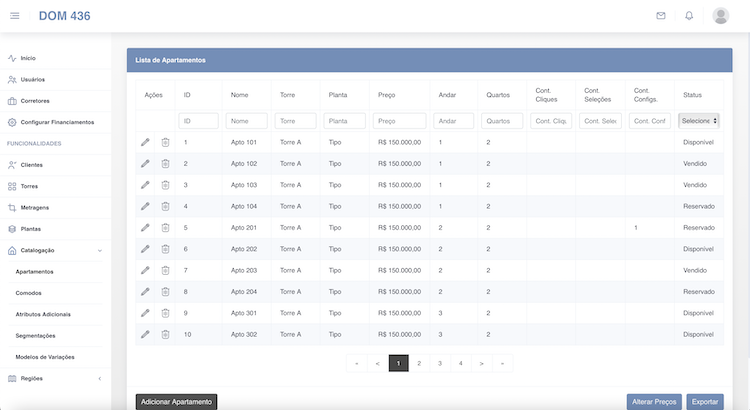
Task: Open the mail envelope icon
Action: tap(661, 16)
